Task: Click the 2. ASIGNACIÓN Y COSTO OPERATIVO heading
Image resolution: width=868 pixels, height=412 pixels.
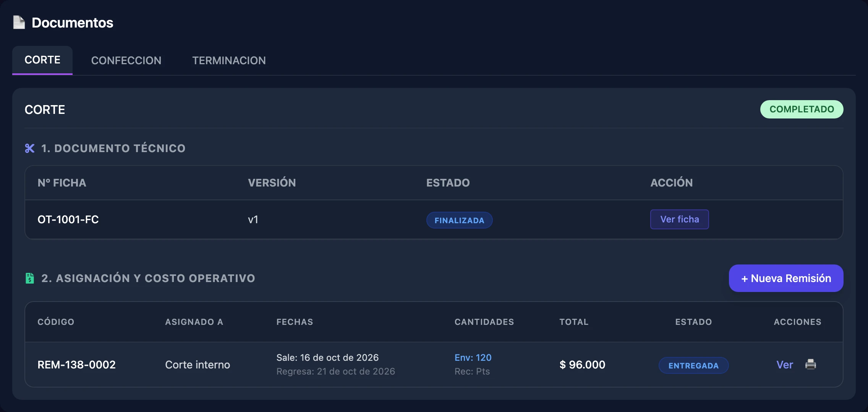Action: (148, 278)
